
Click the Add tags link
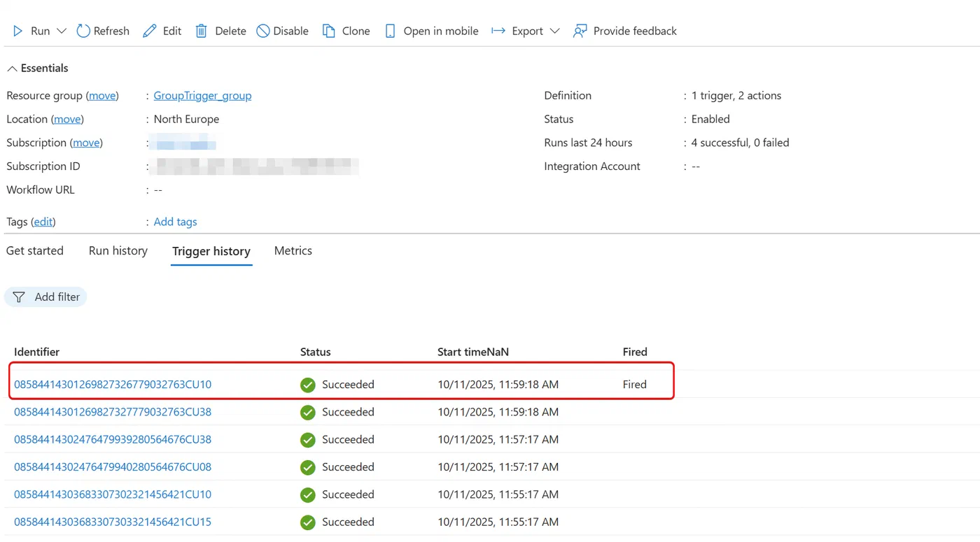click(175, 222)
